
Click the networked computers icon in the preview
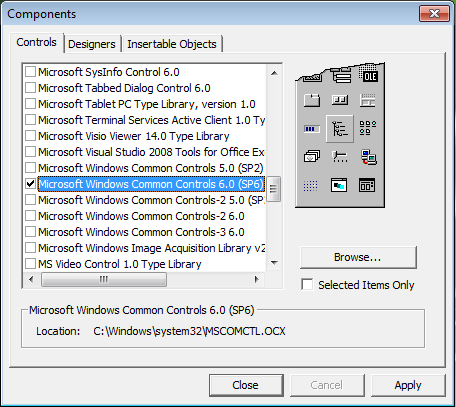(369, 157)
